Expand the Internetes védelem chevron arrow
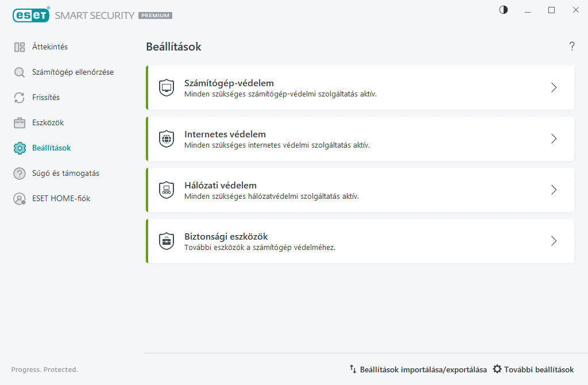588x385 pixels. tap(554, 139)
